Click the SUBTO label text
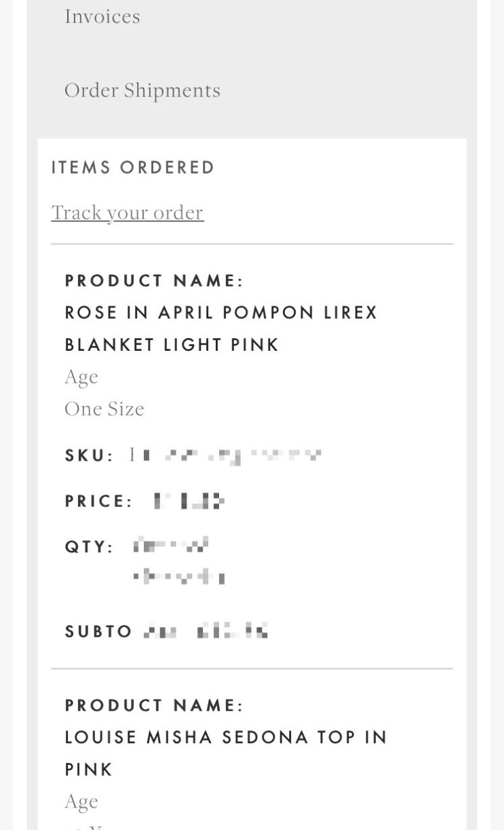The width and height of the screenshot is (504, 830). click(x=98, y=632)
